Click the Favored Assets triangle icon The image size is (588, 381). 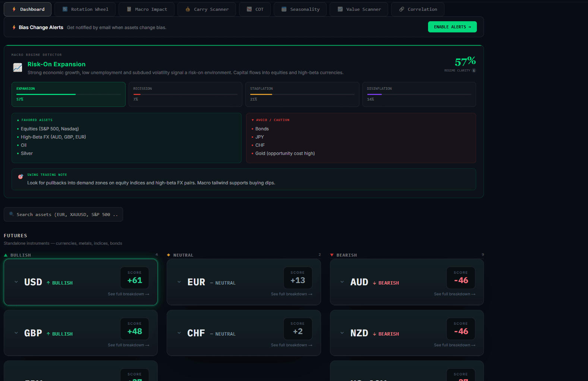(18, 120)
